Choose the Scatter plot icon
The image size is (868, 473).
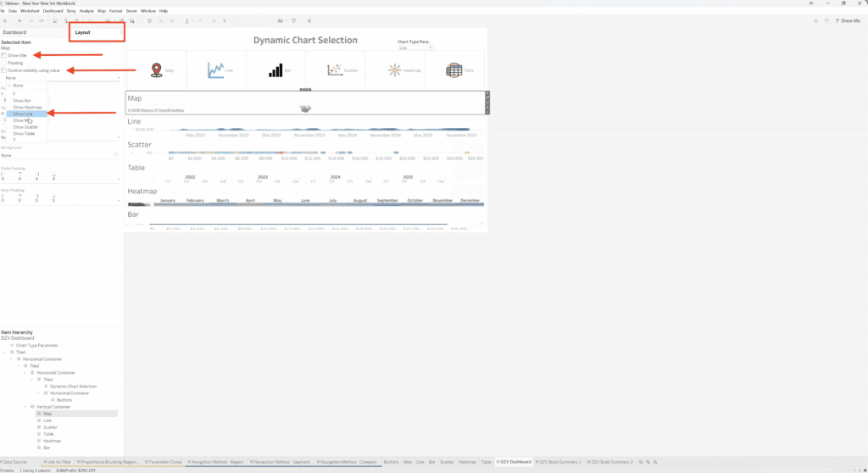coord(335,70)
